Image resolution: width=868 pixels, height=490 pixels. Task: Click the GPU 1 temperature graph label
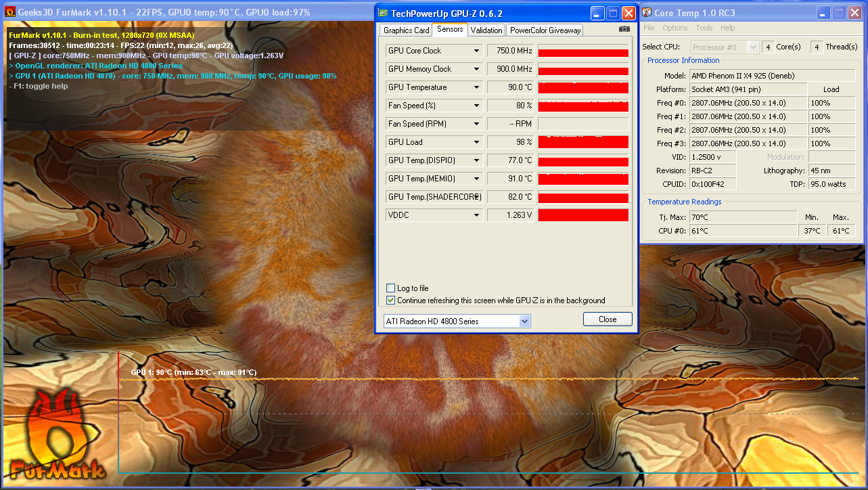193,372
